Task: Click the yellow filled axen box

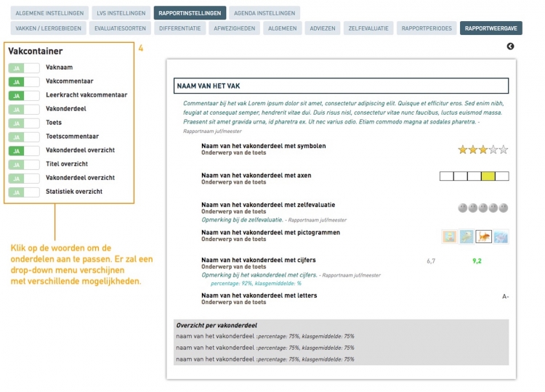Action: coord(488,176)
